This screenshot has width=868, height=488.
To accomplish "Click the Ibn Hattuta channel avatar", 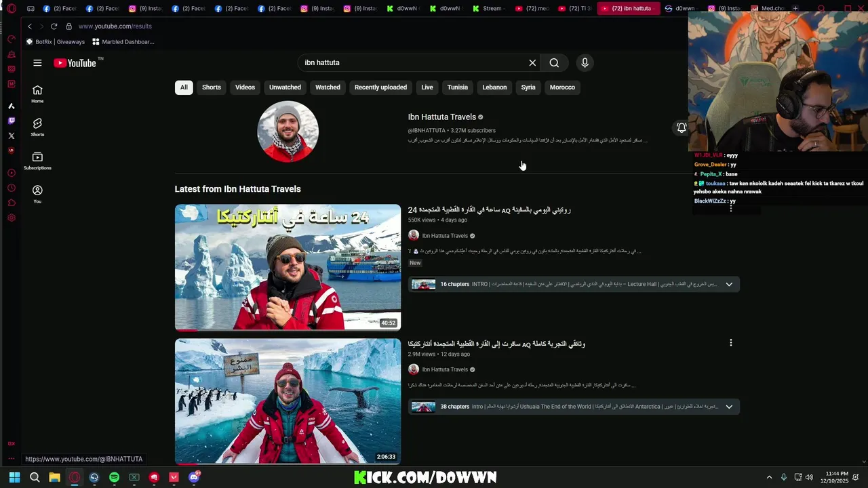I will 288,131.
